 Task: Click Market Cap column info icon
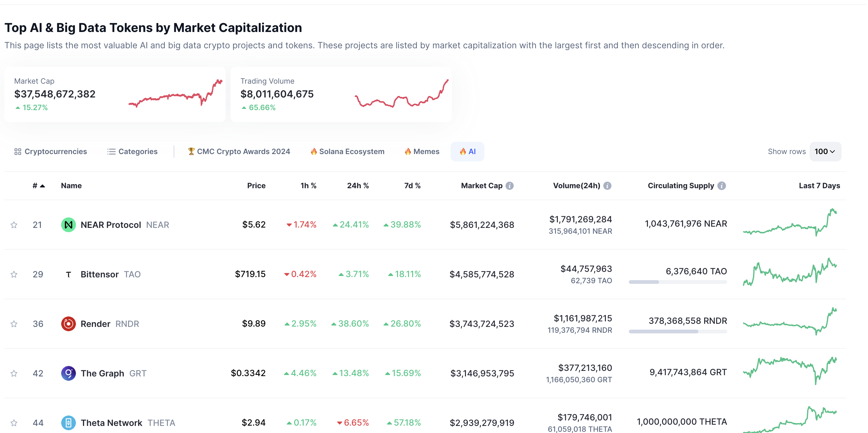pyautogui.click(x=510, y=185)
